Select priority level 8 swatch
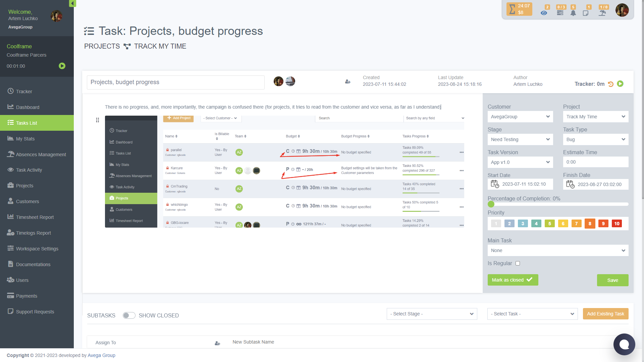The image size is (644, 362). (x=590, y=224)
